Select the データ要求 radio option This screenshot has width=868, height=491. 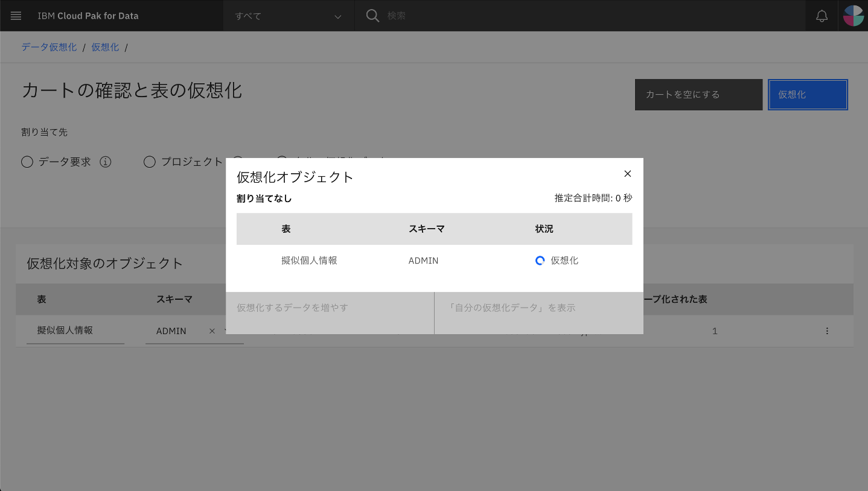[27, 162]
